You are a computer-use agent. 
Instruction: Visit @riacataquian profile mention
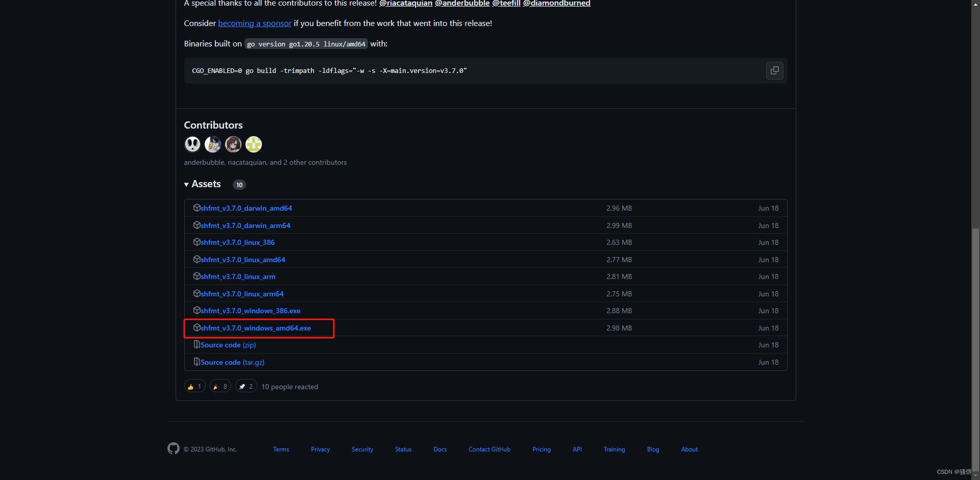tap(406, 3)
